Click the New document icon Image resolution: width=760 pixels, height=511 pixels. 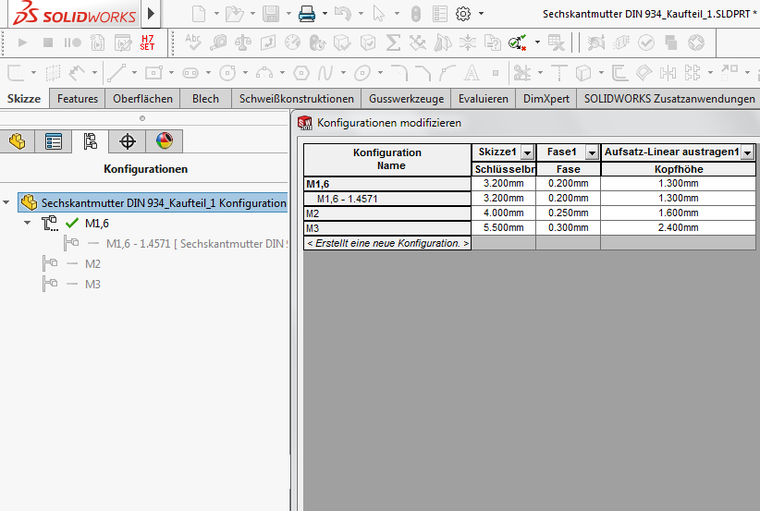click(x=198, y=14)
